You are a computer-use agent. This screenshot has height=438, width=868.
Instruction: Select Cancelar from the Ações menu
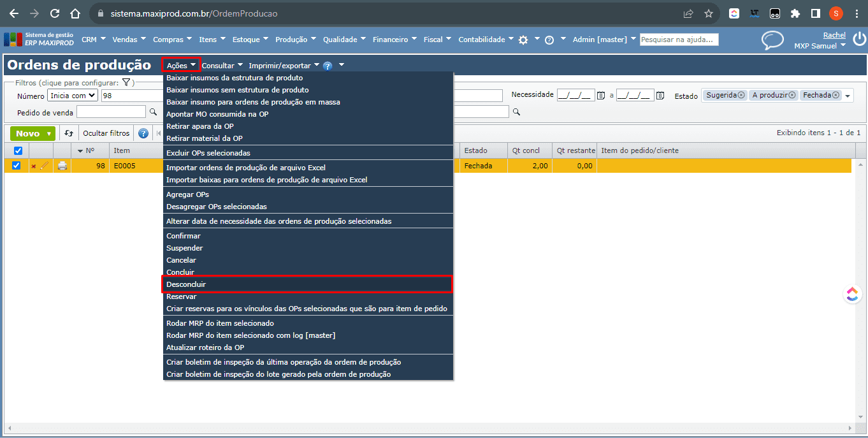(307, 260)
